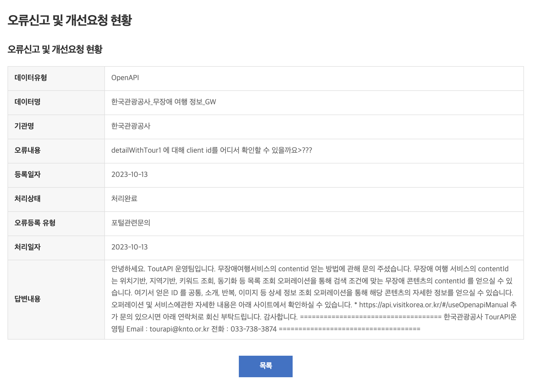539x392 pixels.
Task: Click the 등록일자 label cell
Action: click(x=56, y=175)
